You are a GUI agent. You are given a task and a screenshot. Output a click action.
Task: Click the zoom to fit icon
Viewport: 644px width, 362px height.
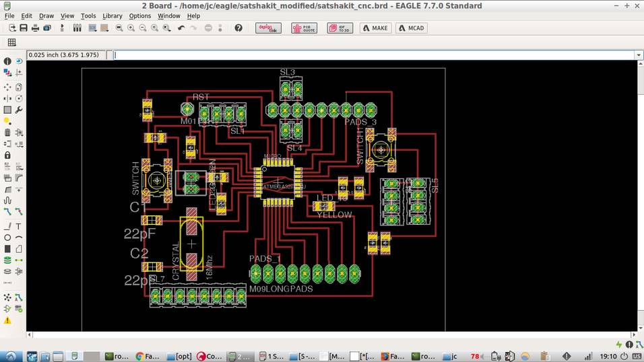click(119, 28)
